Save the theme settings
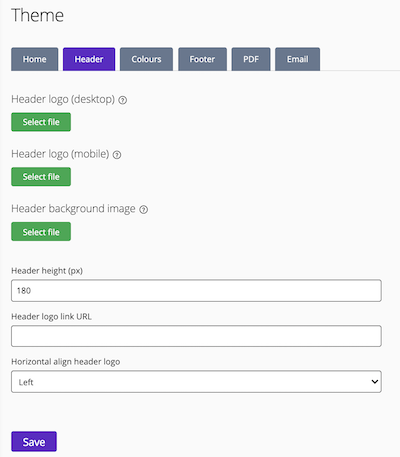The width and height of the screenshot is (400, 457). [34, 442]
